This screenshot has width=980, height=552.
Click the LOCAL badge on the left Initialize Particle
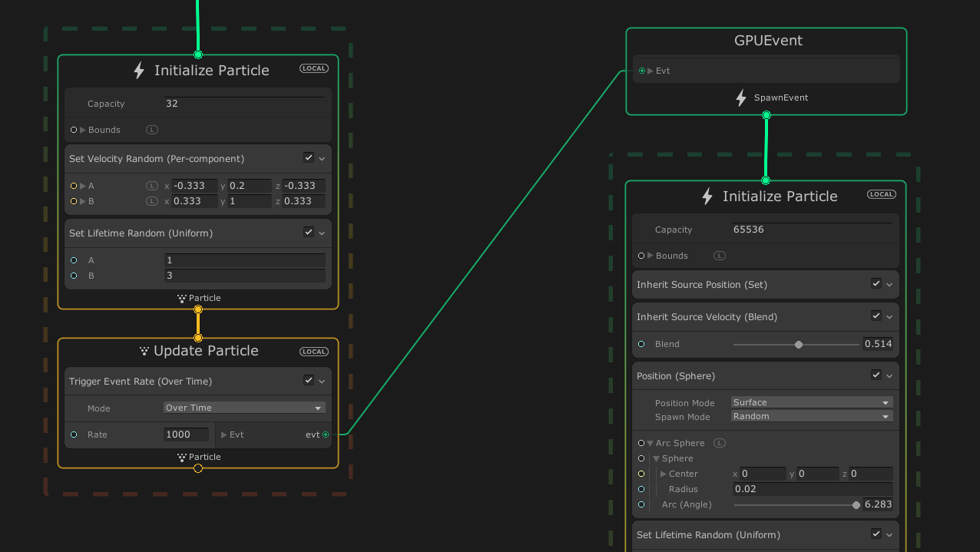tap(313, 68)
